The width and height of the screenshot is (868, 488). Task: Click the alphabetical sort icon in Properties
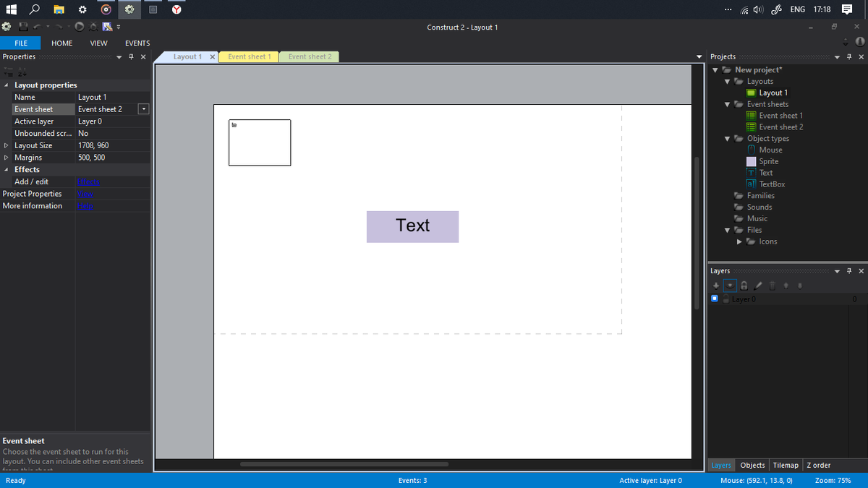pos(22,72)
